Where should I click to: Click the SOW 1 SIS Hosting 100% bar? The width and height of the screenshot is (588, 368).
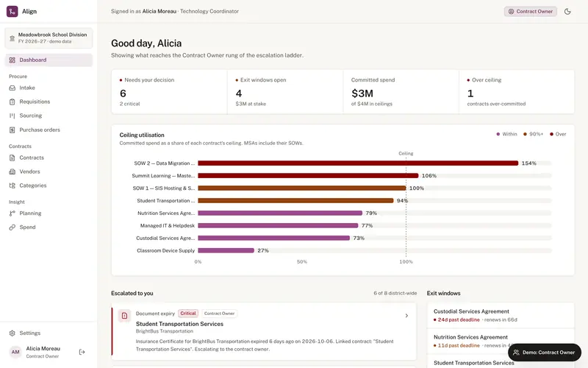302,188
